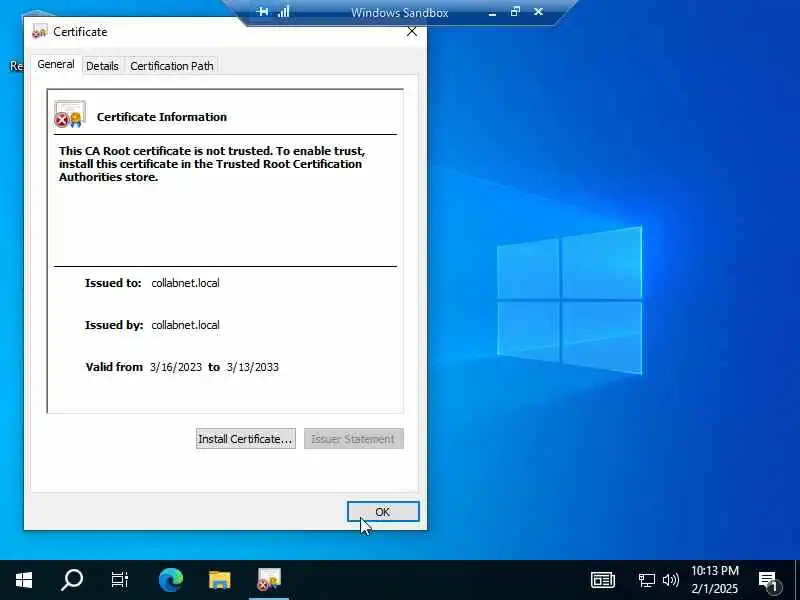Minimize the Windows Sandbox connection bar
800x600 pixels.
(492, 12)
